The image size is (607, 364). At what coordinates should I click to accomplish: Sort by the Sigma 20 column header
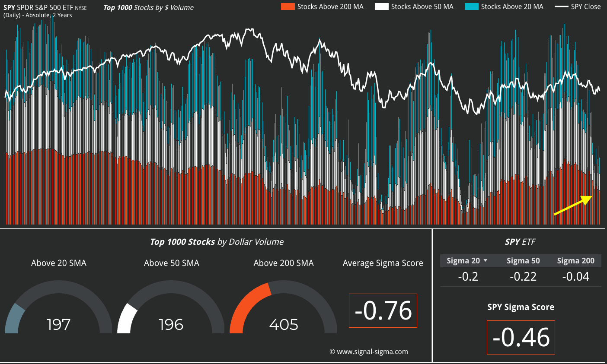(463, 261)
